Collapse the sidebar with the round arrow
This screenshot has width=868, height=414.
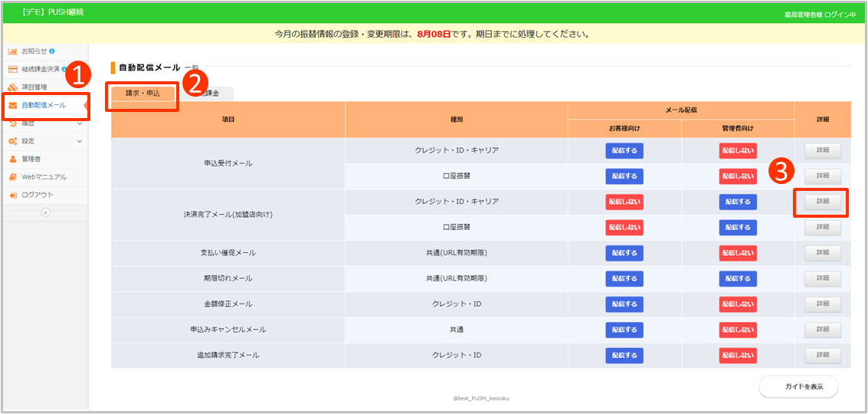[45, 212]
